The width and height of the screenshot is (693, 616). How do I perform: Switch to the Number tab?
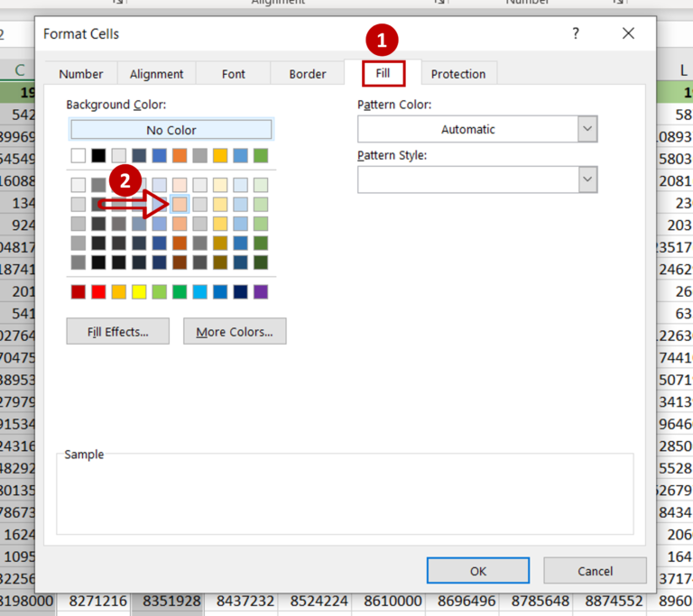click(x=81, y=74)
